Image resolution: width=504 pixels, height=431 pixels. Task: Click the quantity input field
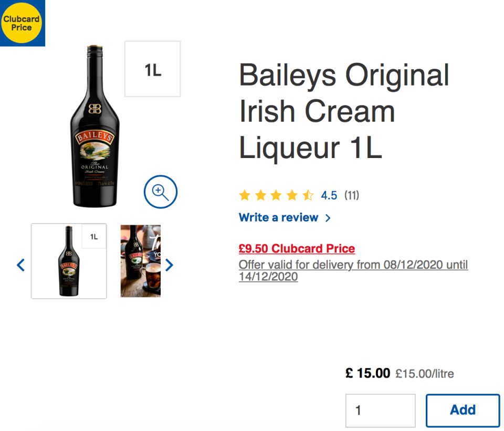point(380,410)
